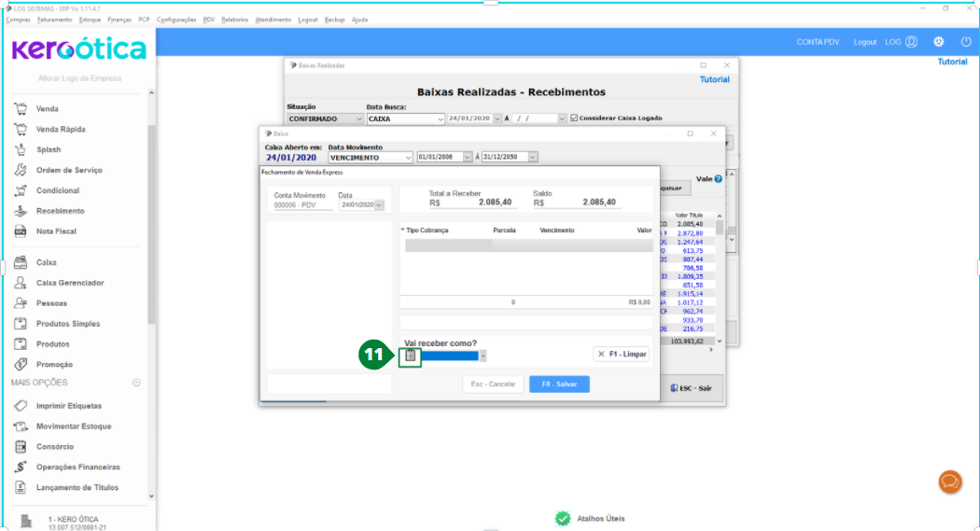Click the Tutorial link under the top bar
This screenshot has height=531, width=980.
(x=952, y=62)
